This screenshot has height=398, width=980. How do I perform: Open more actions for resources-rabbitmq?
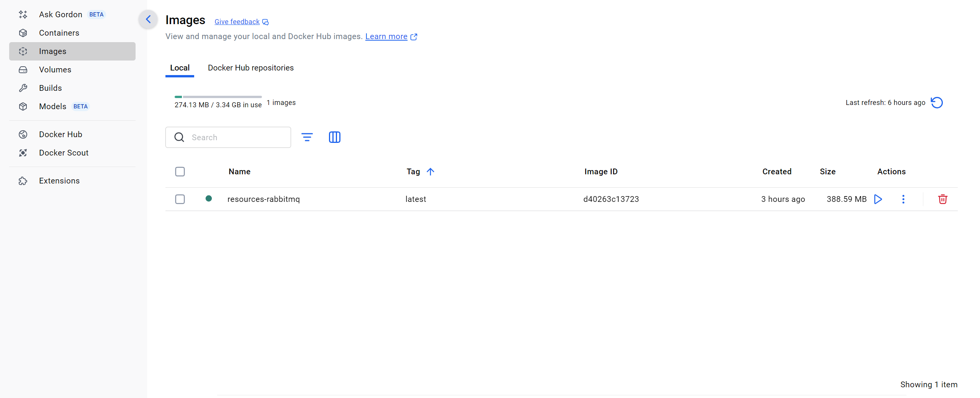click(903, 199)
